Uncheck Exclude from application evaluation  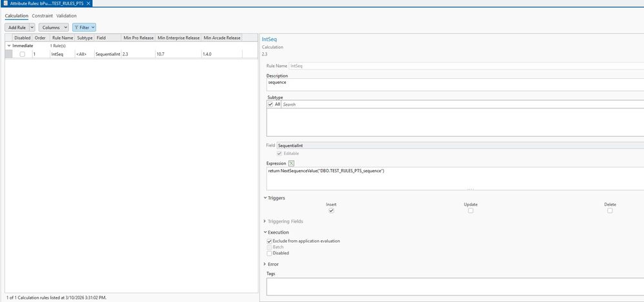pyautogui.click(x=270, y=241)
